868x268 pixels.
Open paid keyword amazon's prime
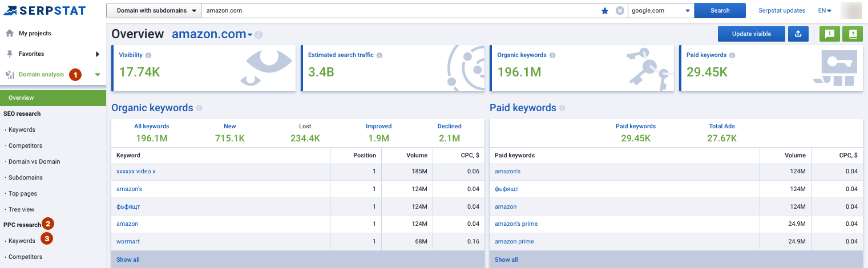(x=516, y=224)
